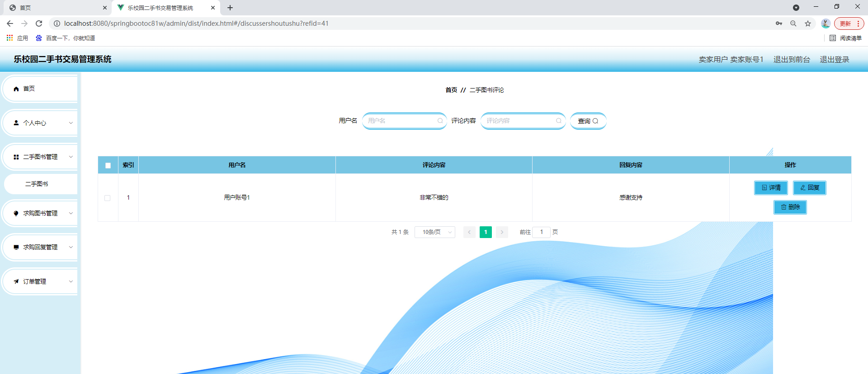
Task: Click 首页 breadcrumb link
Action: click(x=451, y=90)
